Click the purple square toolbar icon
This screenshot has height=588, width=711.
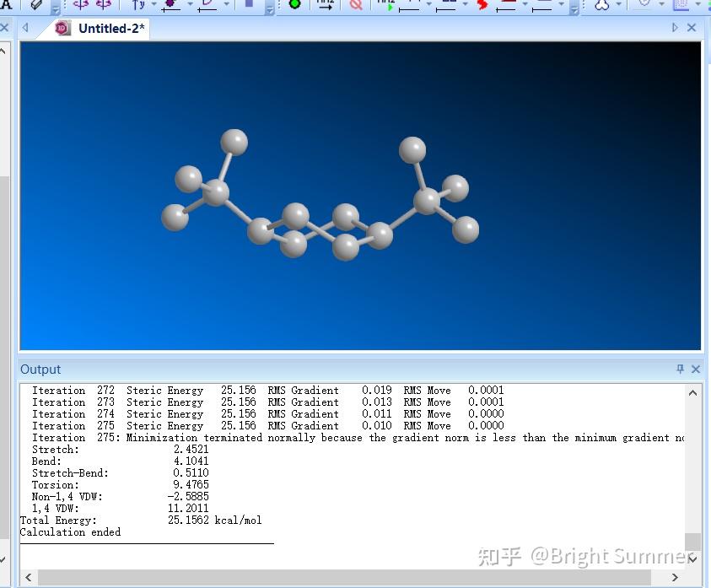point(249,3)
